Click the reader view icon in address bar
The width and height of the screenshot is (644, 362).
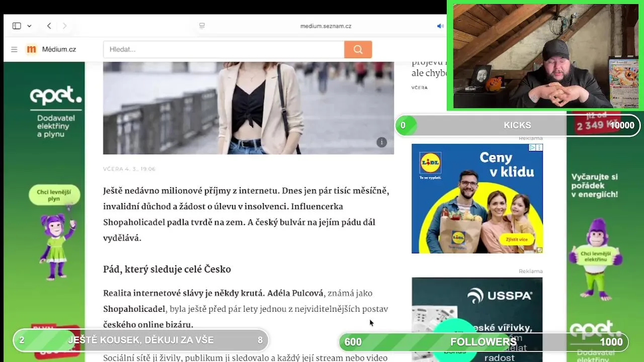[x=202, y=26]
